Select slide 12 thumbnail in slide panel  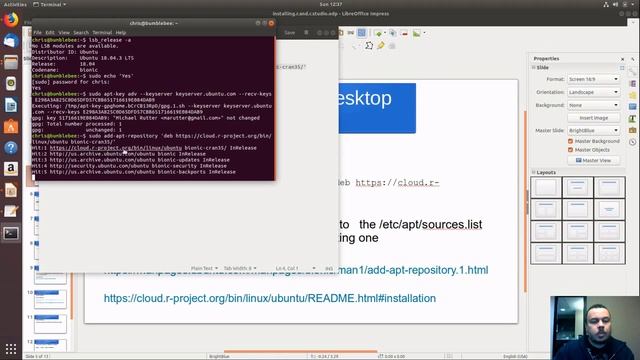pyautogui.click(x=50, y=345)
